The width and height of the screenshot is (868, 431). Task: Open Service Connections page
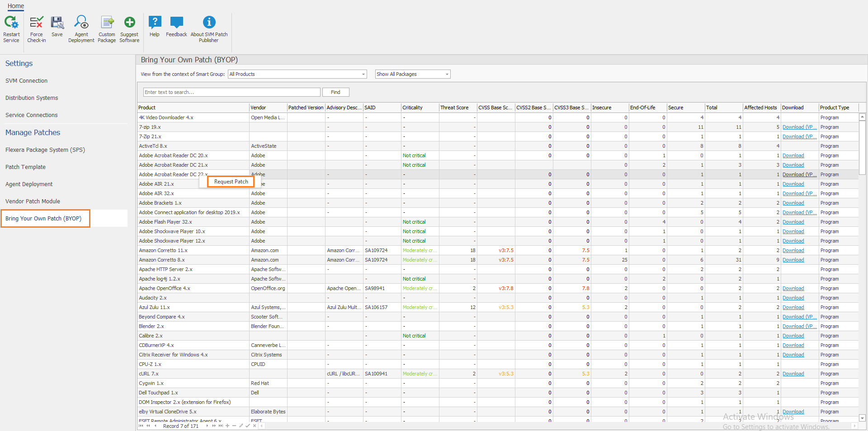(x=32, y=115)
